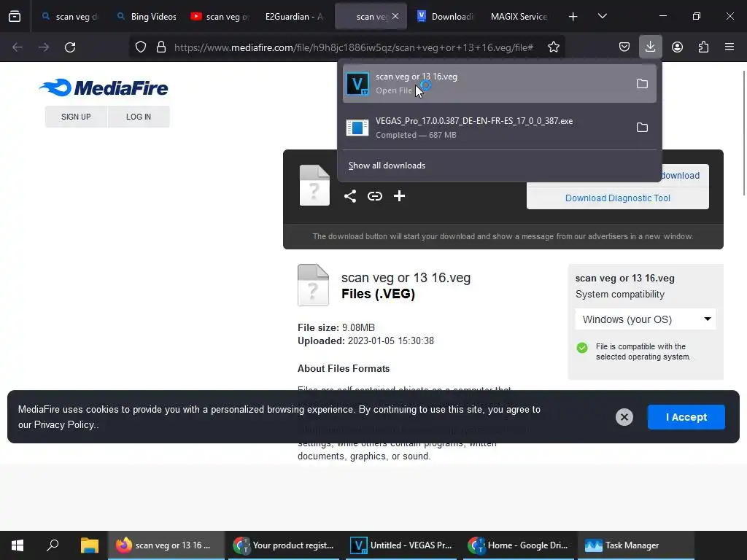Click the large unknown file type thumbnail

click(x=313, y=285)
